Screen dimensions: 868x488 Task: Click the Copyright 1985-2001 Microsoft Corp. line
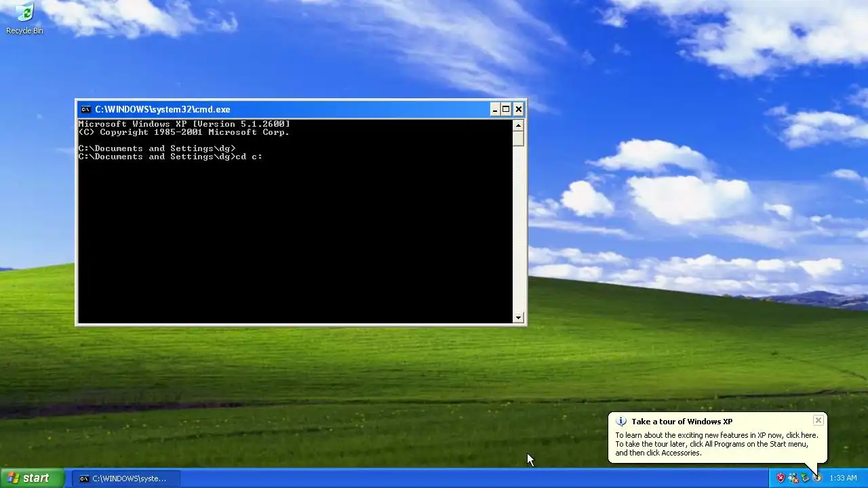click(184, 132)
